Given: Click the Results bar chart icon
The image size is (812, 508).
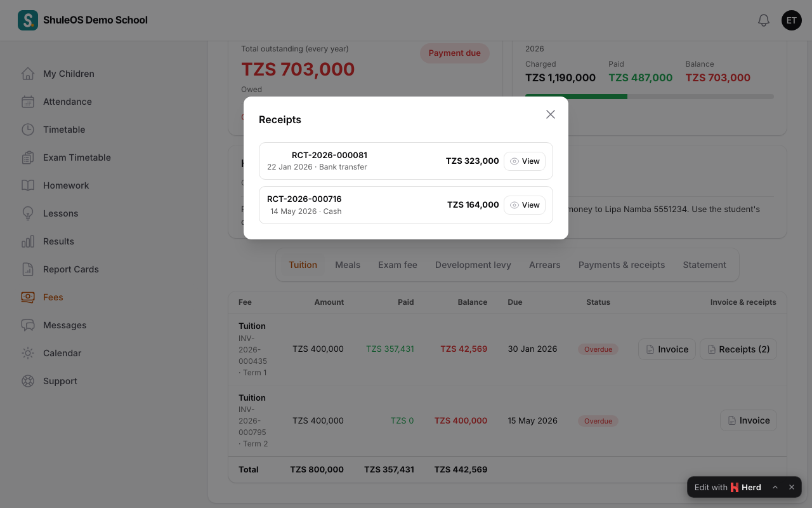Looking at the screenshot, I should 28,241.
